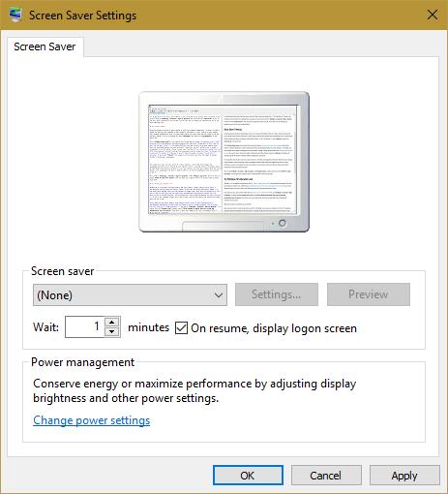
Task: Click the Settings... button
Action: click(x=277, y=294)
